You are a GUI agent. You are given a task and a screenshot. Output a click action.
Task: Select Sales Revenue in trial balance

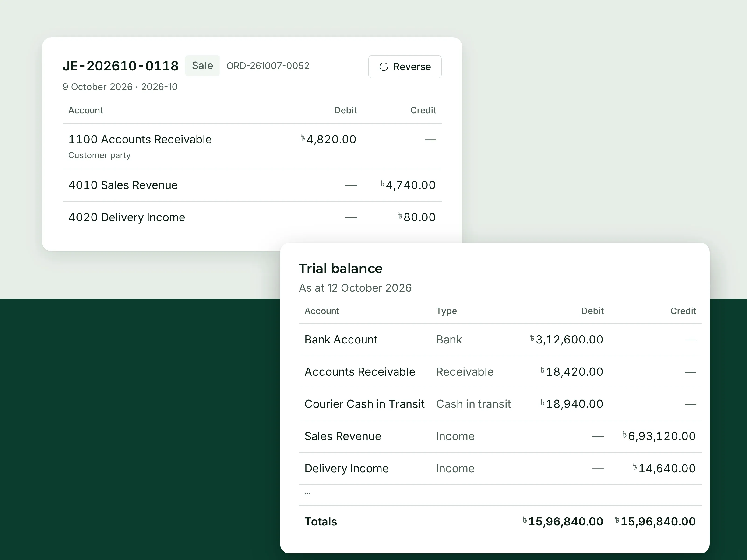pos(500,437)
